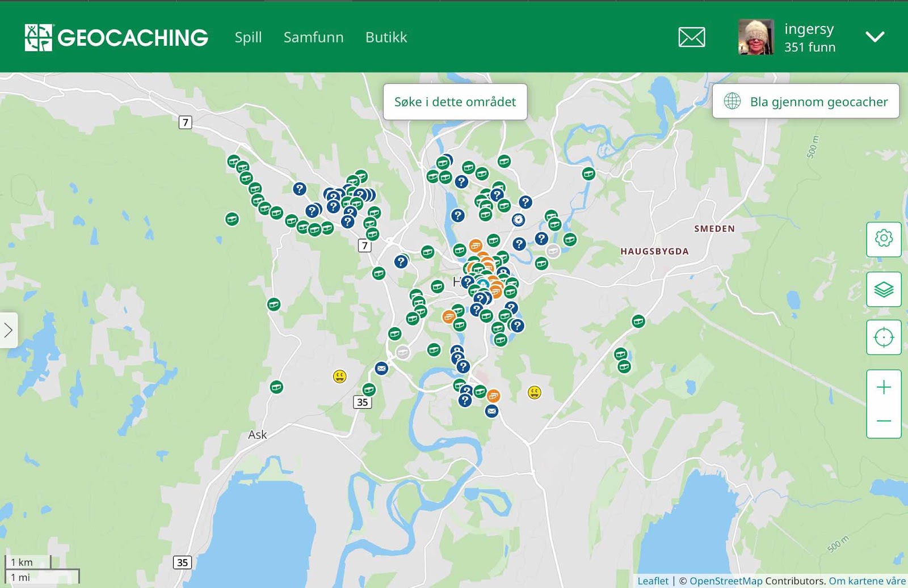Click the '351 funn' count
Viewport: 908px width, 588px height.
[x=810, y=48]
